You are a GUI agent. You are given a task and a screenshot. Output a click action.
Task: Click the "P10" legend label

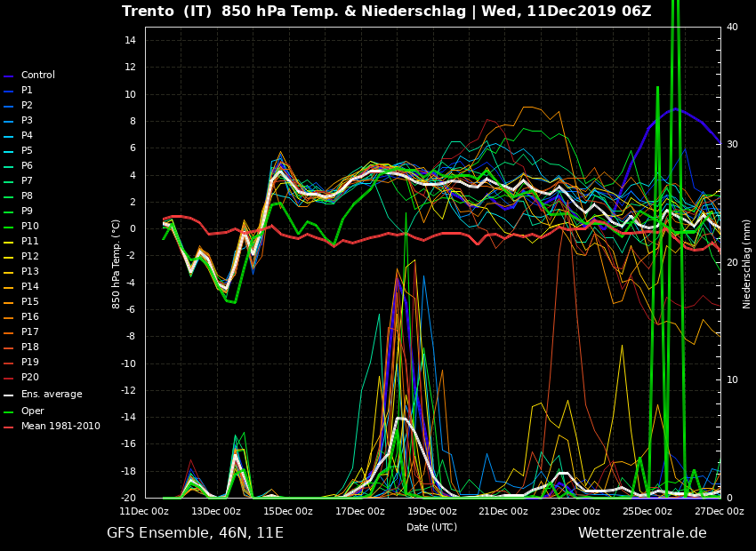pos(30,226)
